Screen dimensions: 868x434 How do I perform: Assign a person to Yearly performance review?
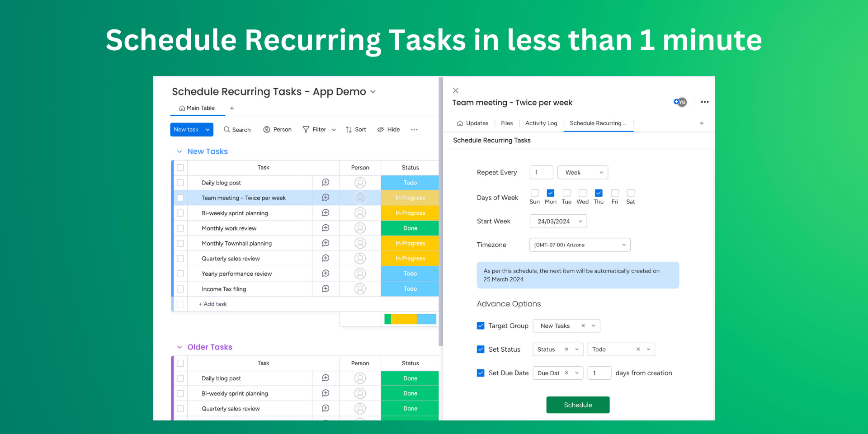click(360, 274)
